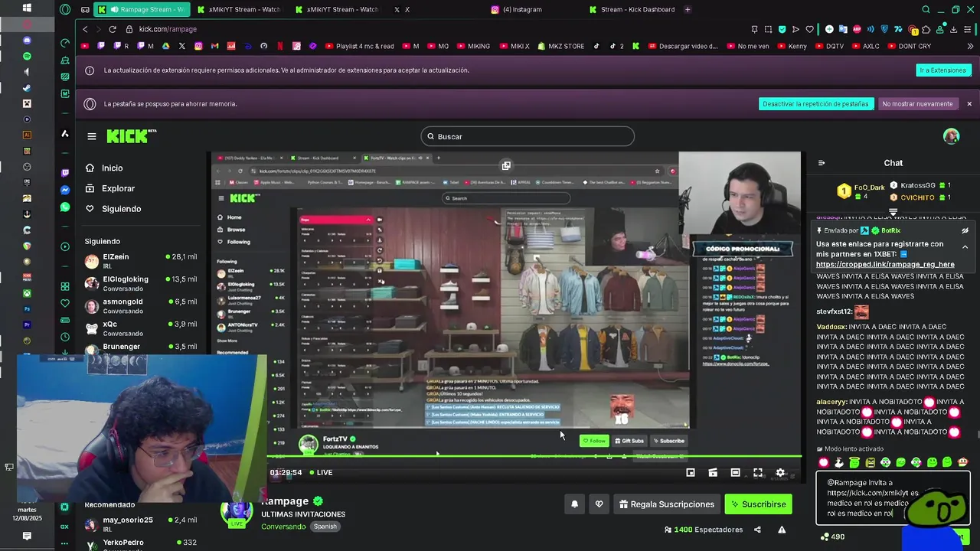Open the Instagram bookmark icon
The width and height of the screenshot is (980, 551).
click(x=198, y=46)
